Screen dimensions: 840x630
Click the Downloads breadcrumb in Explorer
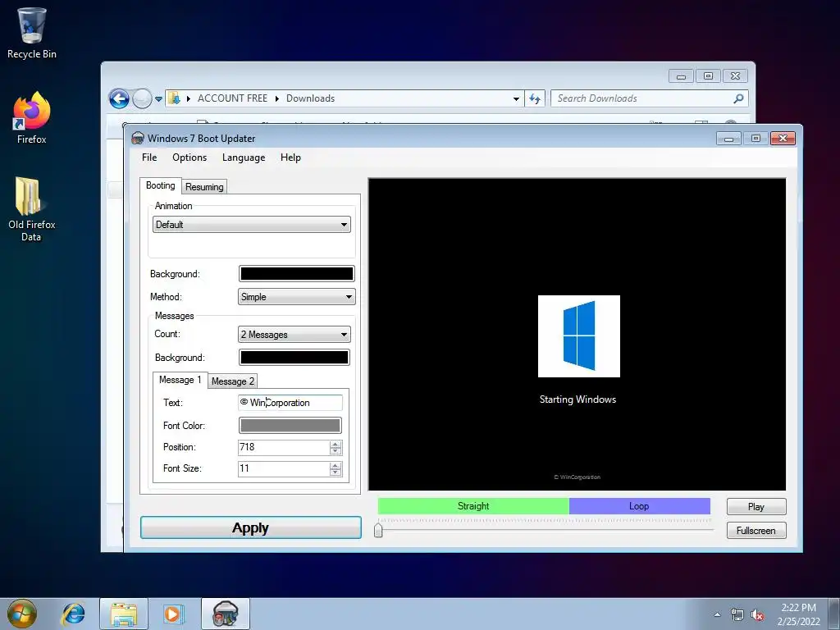click(310, 98)
